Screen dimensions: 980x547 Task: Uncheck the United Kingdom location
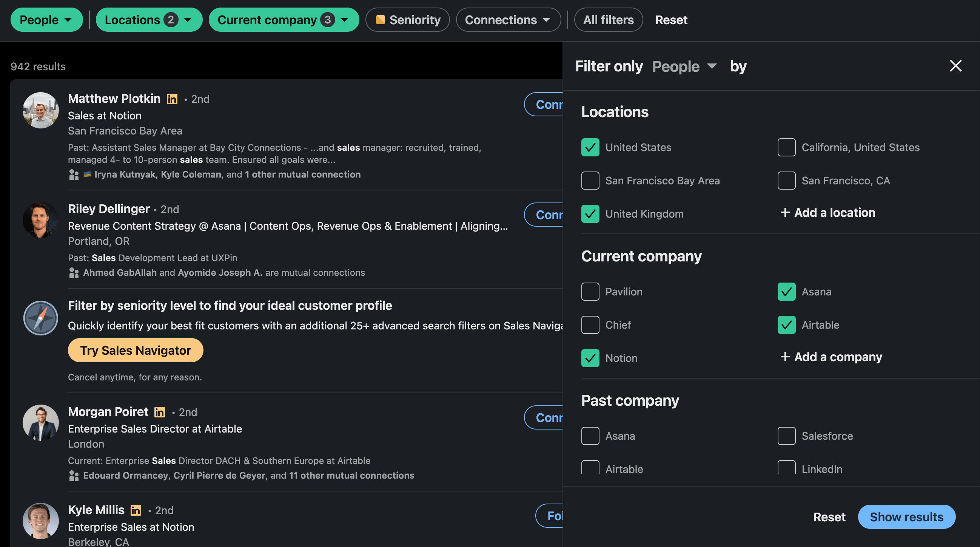pyautogui.click(x=590, y=214)
